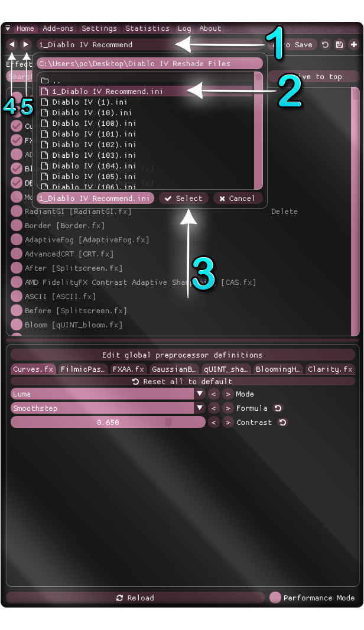
Task: Toggle Performance Mode
Action: point(275,597)
